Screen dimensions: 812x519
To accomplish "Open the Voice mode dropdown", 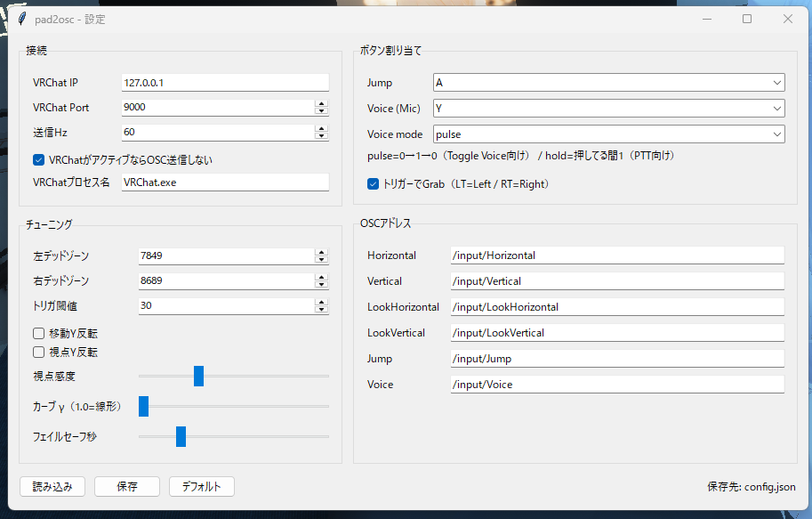I will click(x=776, y=134).
